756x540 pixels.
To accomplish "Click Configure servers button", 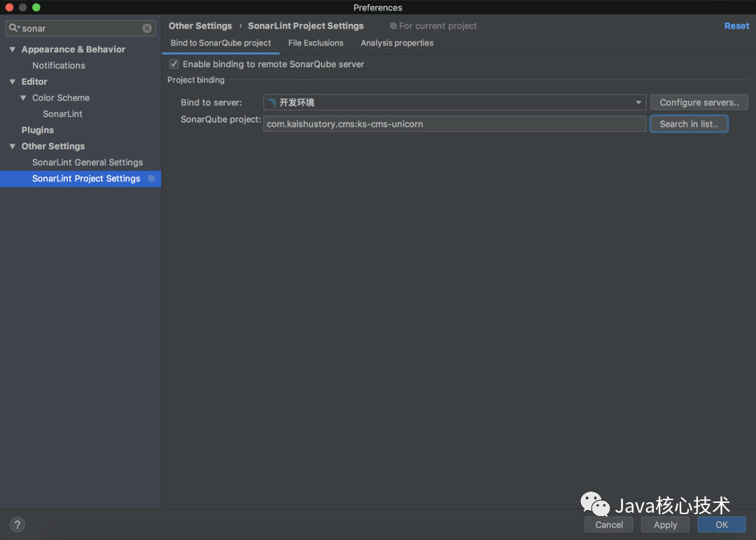I will click(699, 102).
